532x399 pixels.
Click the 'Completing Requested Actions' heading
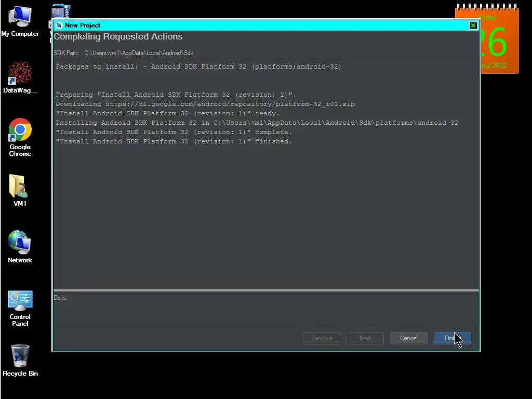(x=118, y=37)
